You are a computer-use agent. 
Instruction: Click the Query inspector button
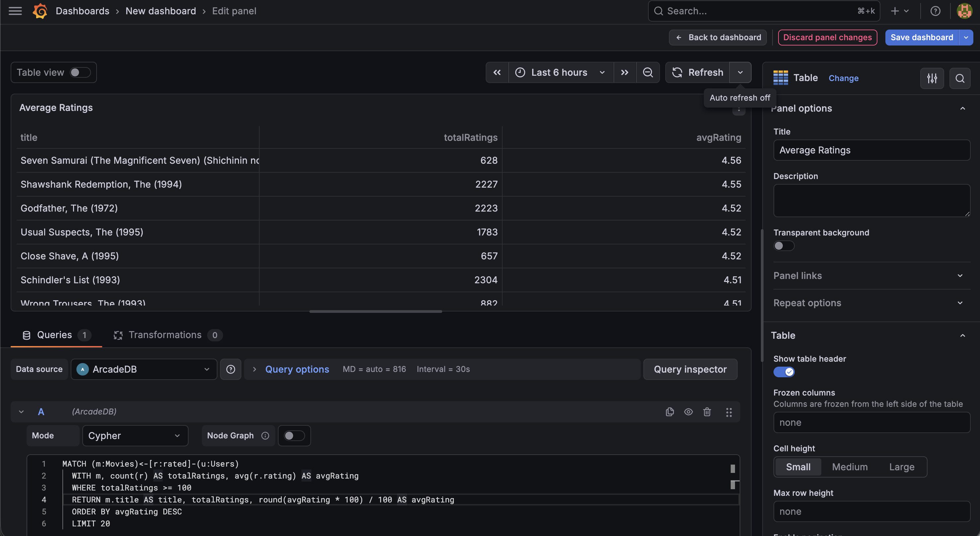(x=690, y=369)
